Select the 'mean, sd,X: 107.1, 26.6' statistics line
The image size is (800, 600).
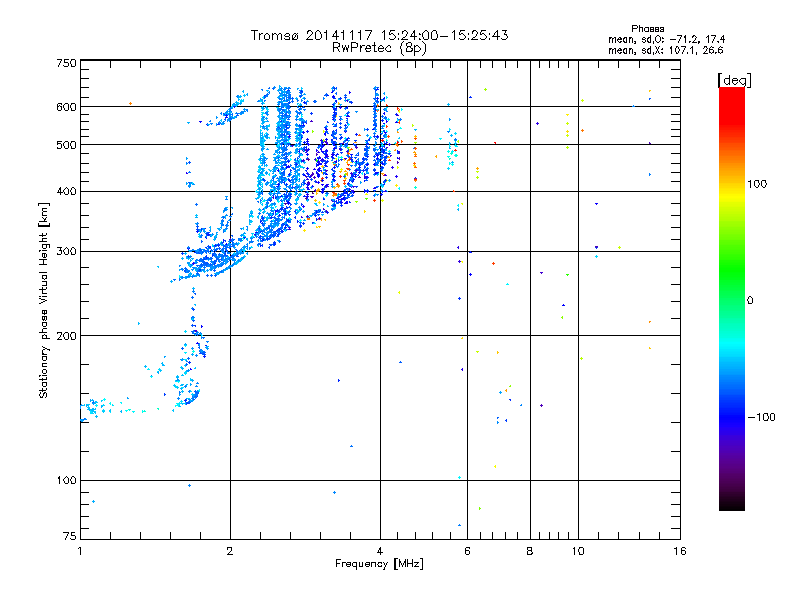click(x=665, y=50)
